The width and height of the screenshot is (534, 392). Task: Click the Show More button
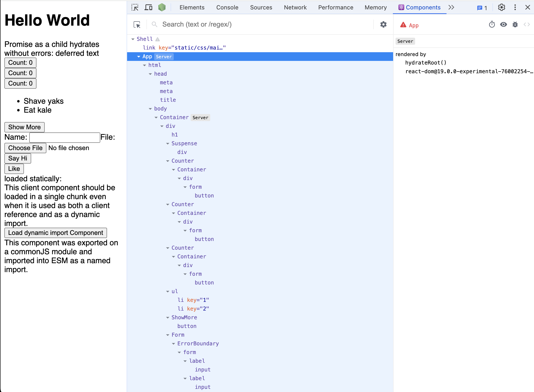coord(24,127)
